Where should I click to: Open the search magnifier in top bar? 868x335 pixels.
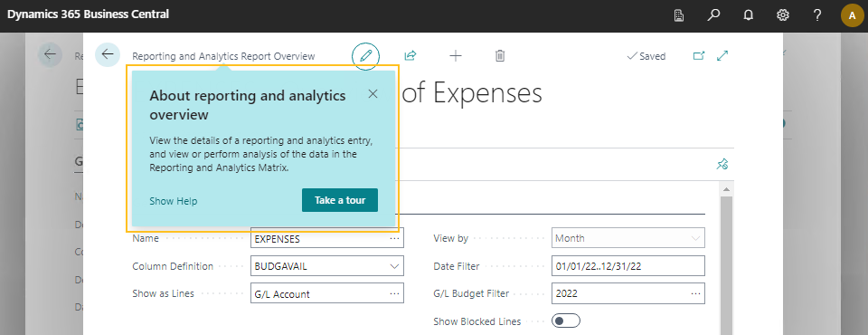coord(713,15)
